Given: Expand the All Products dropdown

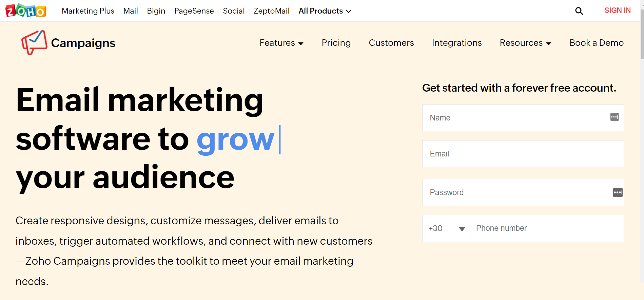Looking at the screenshot, I should click(x=324, y=11).
